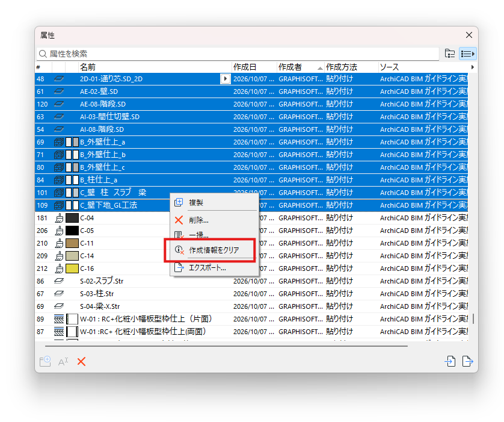Click the red delete X at bottom
This screenshot has width=504, height=422.
[81, 362]
